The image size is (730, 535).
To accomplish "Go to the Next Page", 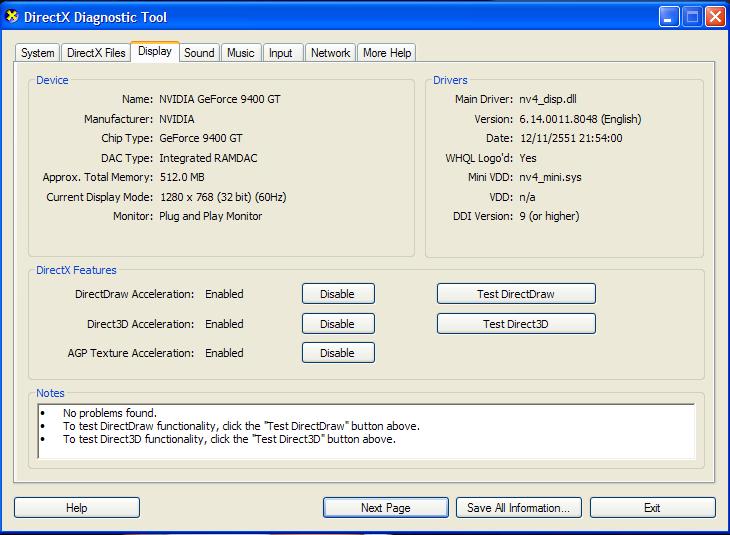I will point(385,508).
